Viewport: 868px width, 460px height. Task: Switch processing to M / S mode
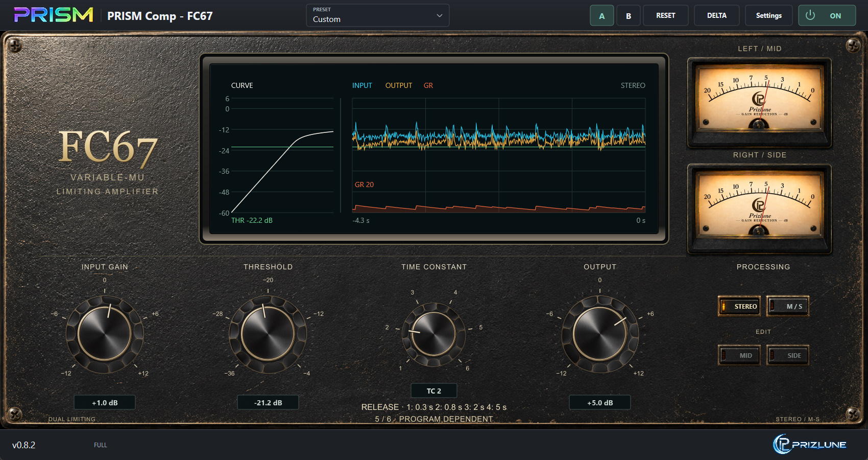coord(788,306)
